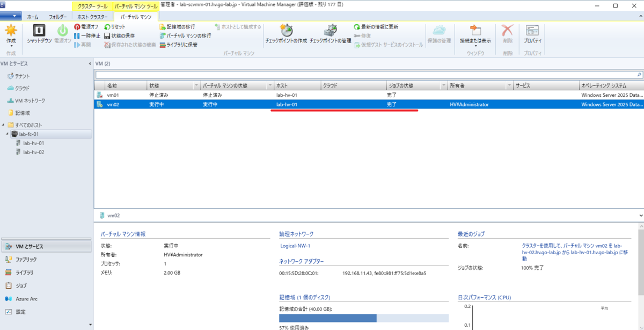This screenshot has height=330, width=644.
Task: Select the vm01 row
Action: (x=369, y=95)
